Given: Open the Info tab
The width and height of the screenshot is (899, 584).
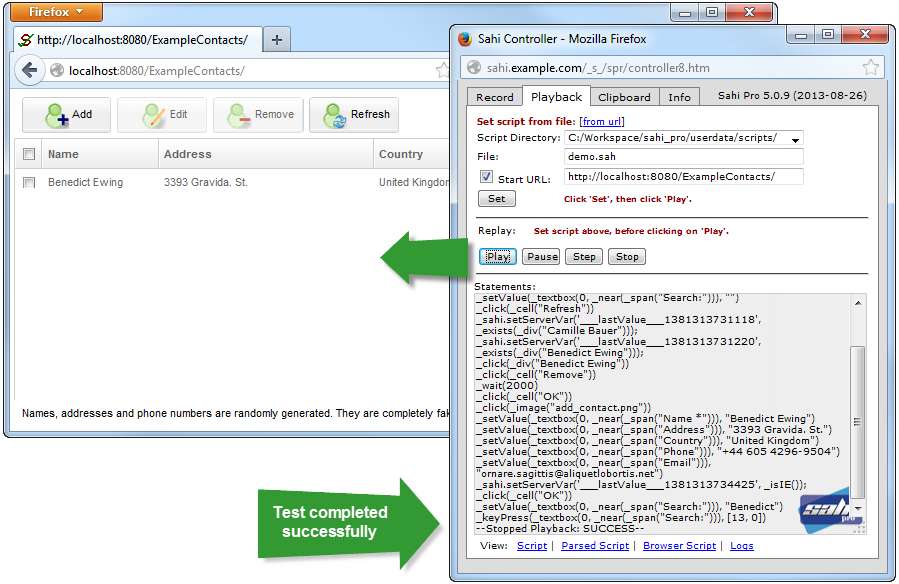Looking at the screenshot, I should tap(679, 97).
